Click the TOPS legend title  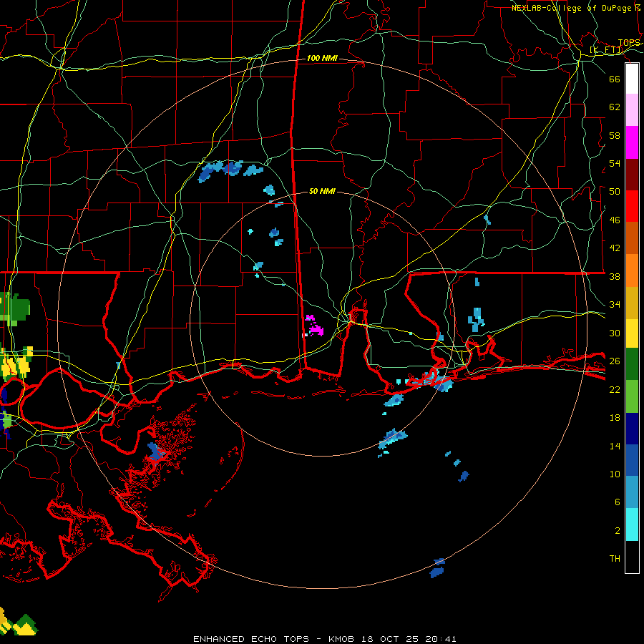pos(629,43)
